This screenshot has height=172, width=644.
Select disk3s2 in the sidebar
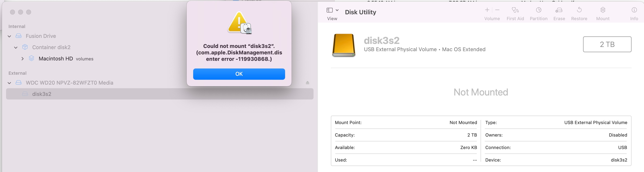159,94
